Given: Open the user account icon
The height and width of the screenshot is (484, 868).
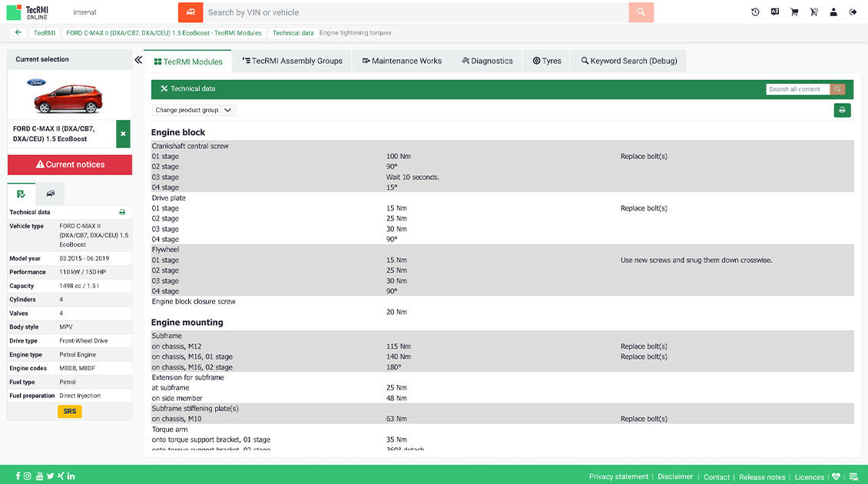Looking at the screenshot, I should tap(833, 12).
